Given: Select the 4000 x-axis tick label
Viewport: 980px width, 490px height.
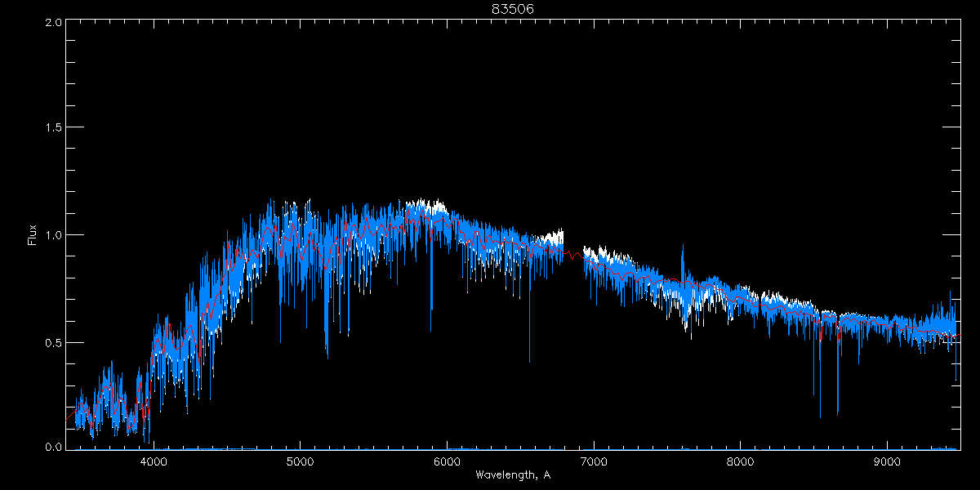Looking at the screenshot, I should click(153, 461).
